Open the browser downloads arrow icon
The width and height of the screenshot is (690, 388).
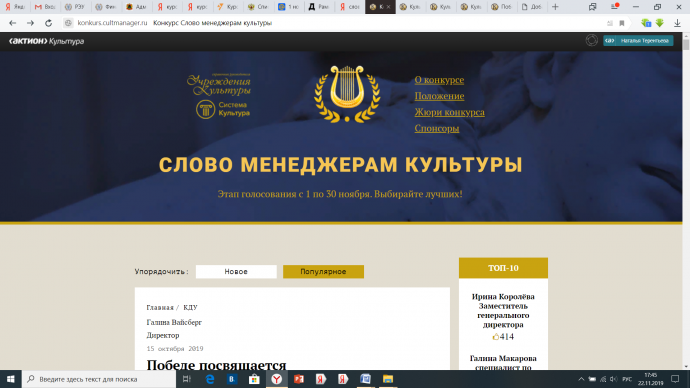pyautogui.click(x=677, y=23)
